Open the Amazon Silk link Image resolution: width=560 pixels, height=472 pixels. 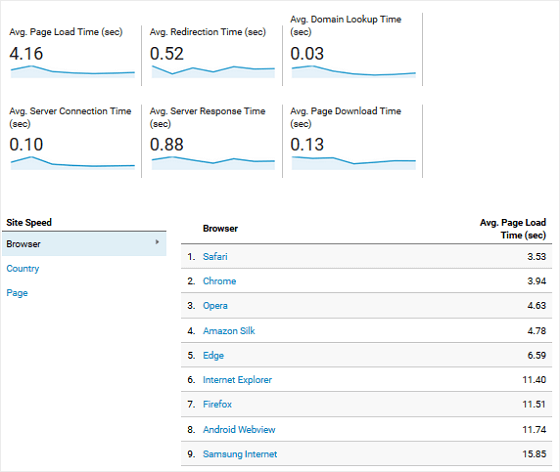coord(229,331)
